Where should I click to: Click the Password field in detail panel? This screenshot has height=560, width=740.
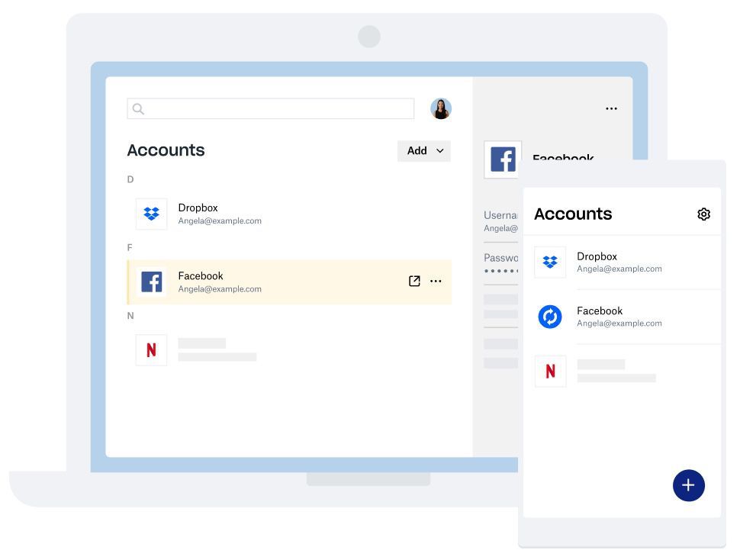point(500,264)
